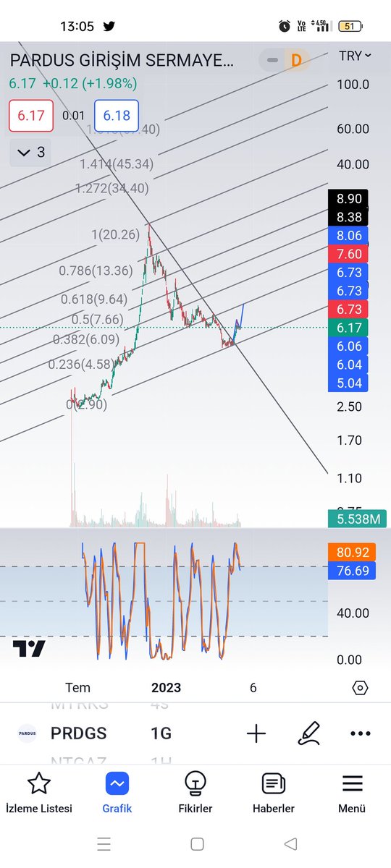Tap the 0.01 spread value
391x868 pixels.
click(73, 116)
